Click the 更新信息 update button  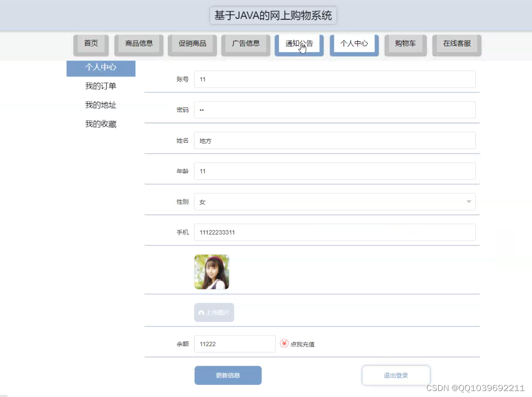(228, 375)
